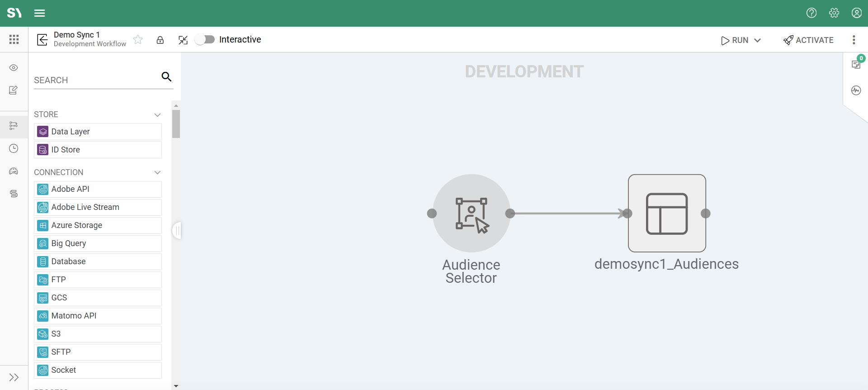Viewport: 868px width, 390px height.
Task: Toggle the eye view icon in sidebar
Action: click(14, 68)
